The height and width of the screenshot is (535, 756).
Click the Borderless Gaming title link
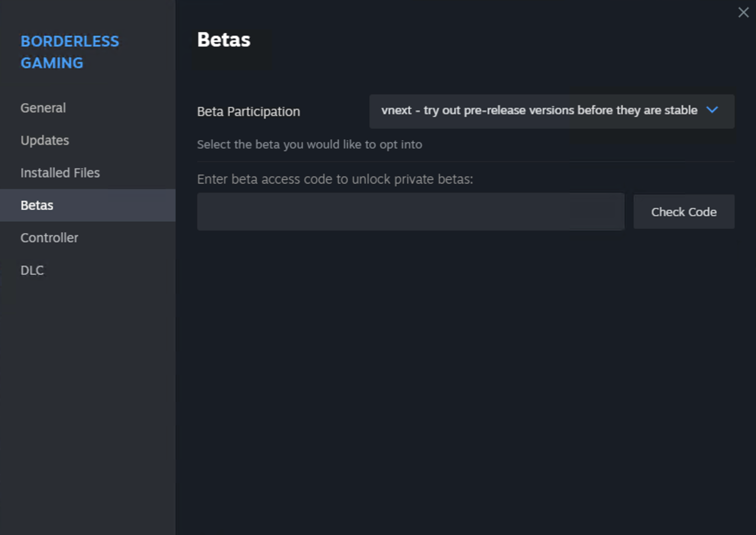(69, 51)
